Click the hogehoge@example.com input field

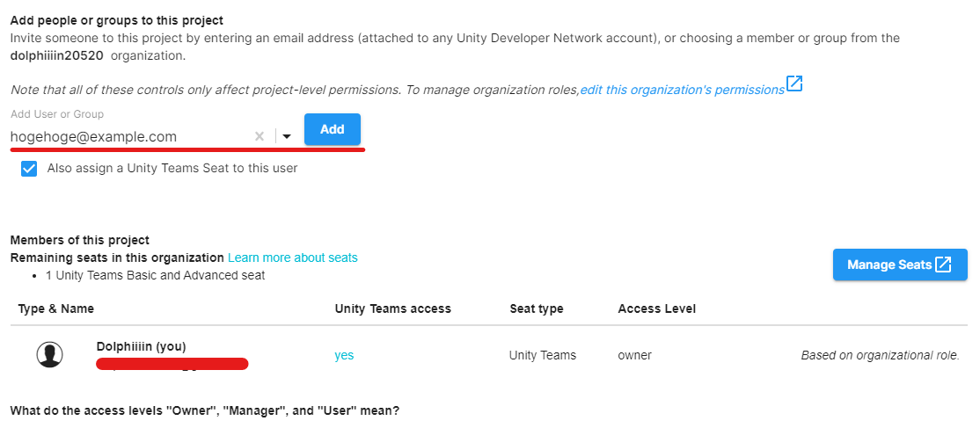(130, 136)
